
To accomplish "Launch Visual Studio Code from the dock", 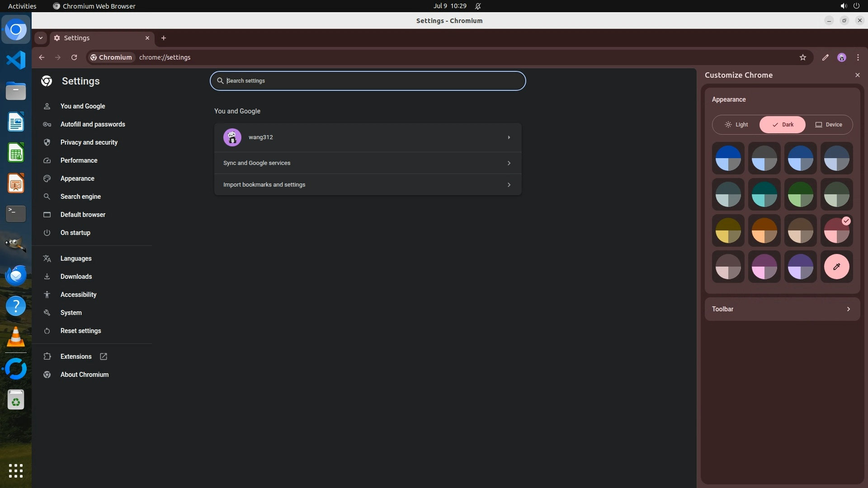I will [x=16, y=60].
